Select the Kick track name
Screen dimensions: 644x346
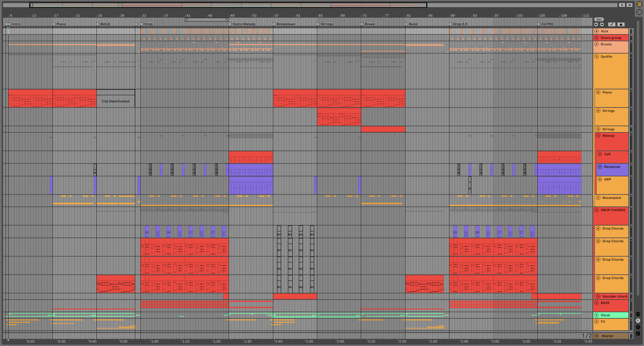click(x=605, y=31)
